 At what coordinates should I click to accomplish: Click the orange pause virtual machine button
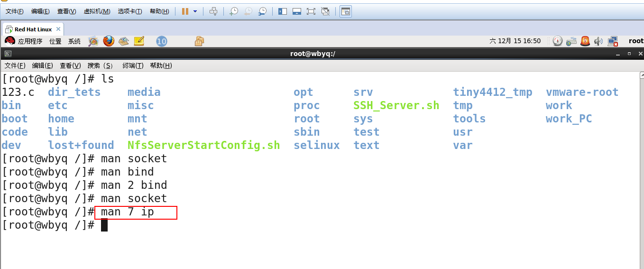pyautogui.click(x=185, y=11)
